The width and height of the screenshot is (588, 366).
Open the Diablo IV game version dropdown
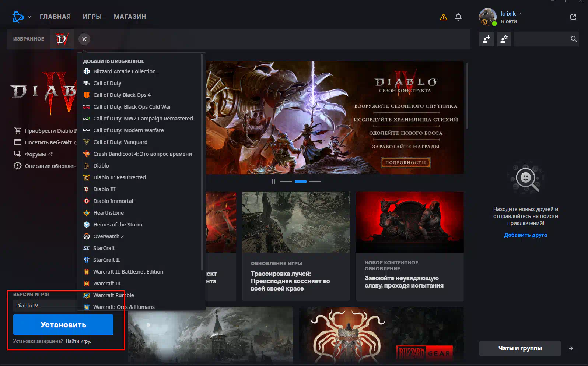pyautogui.click(x=45, y=306)
